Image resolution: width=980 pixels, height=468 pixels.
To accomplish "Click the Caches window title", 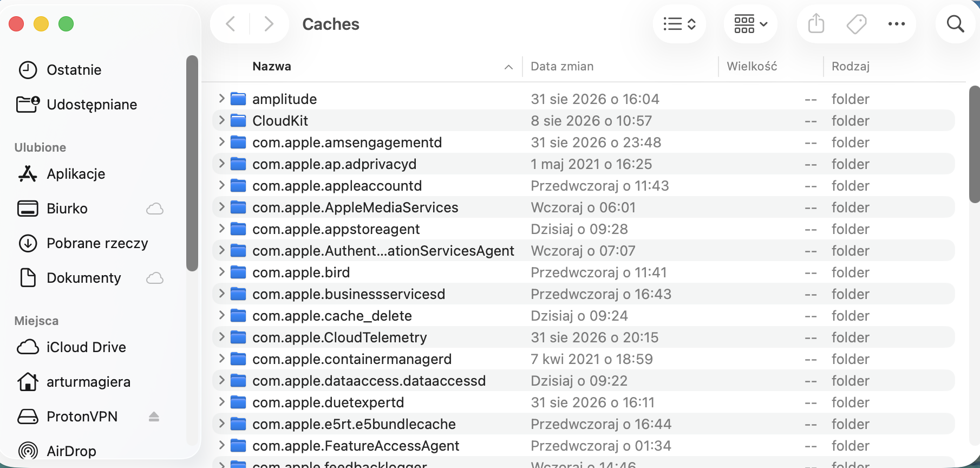I will tap(331, 24).
